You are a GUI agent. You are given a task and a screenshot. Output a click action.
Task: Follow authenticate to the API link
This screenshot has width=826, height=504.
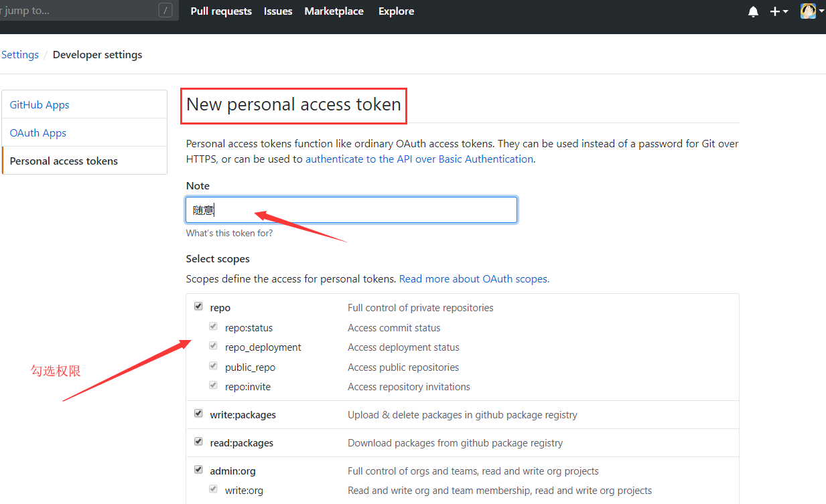click(x=419, y=159)
